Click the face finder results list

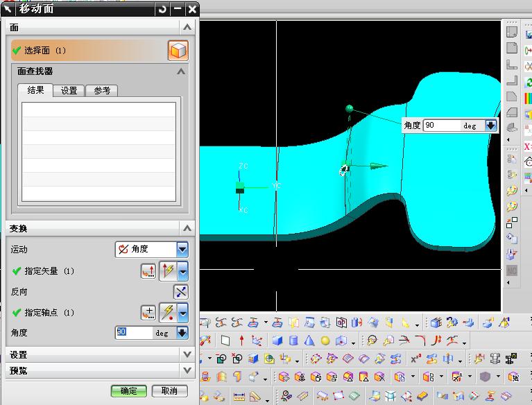(98, 152)
